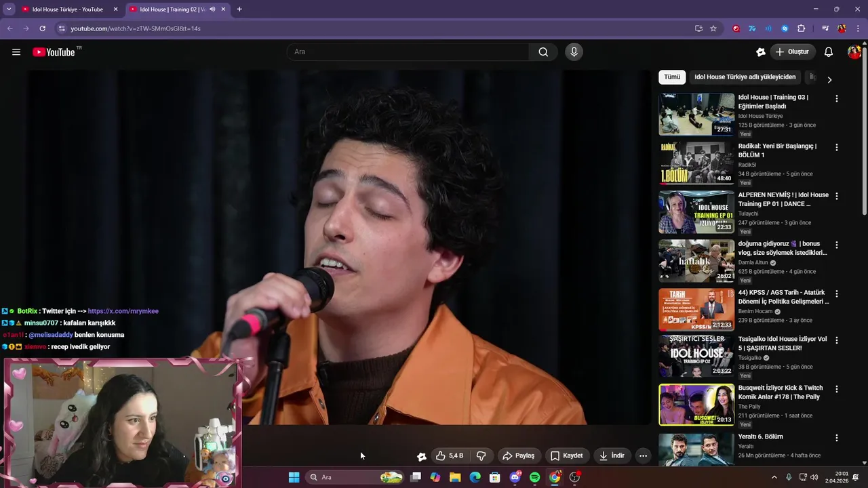Open the YouTube hamburger guide menu

coord(16,52)
